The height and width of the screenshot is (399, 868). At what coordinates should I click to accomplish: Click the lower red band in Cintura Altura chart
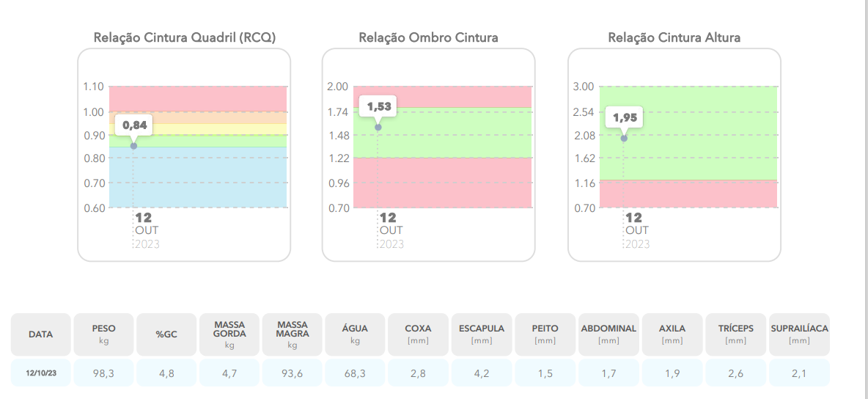click(688, 194)
